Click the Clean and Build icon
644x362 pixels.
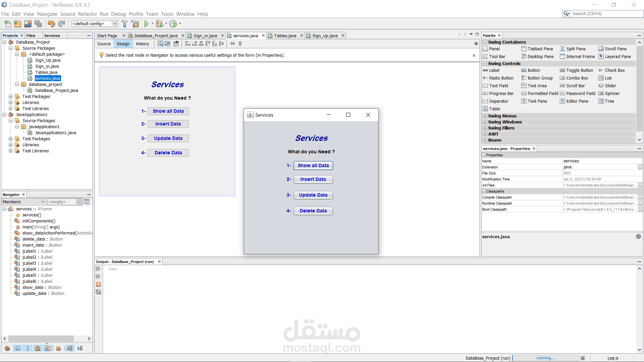click(x=135, y=23)
